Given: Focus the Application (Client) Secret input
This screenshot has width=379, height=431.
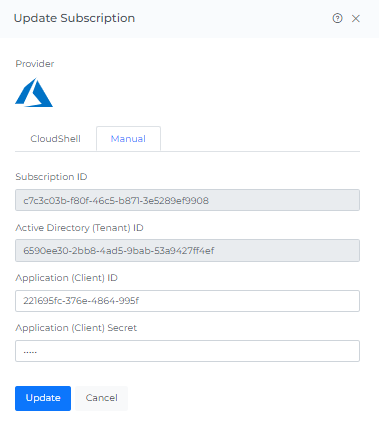Looking at the screenshot, I should 187,351.
